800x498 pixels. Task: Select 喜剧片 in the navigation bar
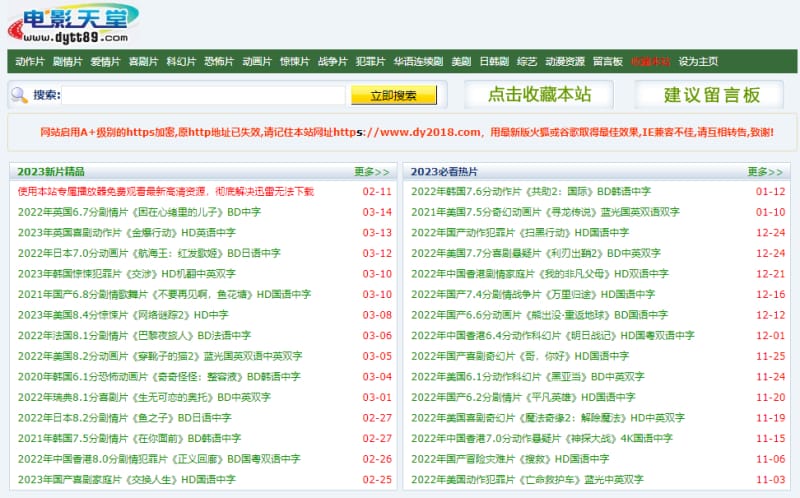coord(143,62)
